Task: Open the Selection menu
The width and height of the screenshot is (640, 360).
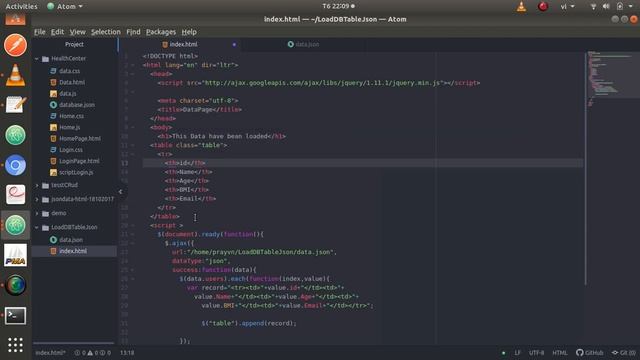Action: (106, 32)
